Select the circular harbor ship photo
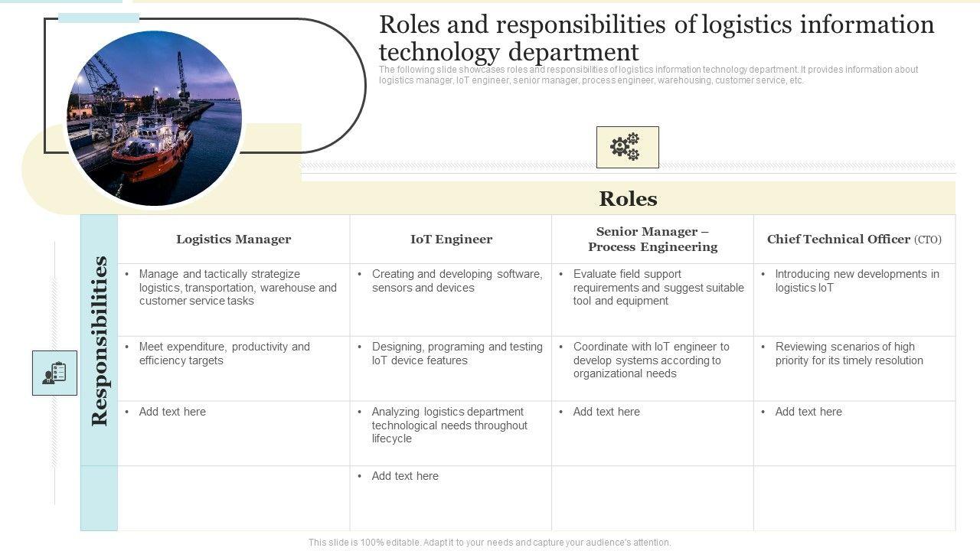980x551 pixels. click(155, 118)
